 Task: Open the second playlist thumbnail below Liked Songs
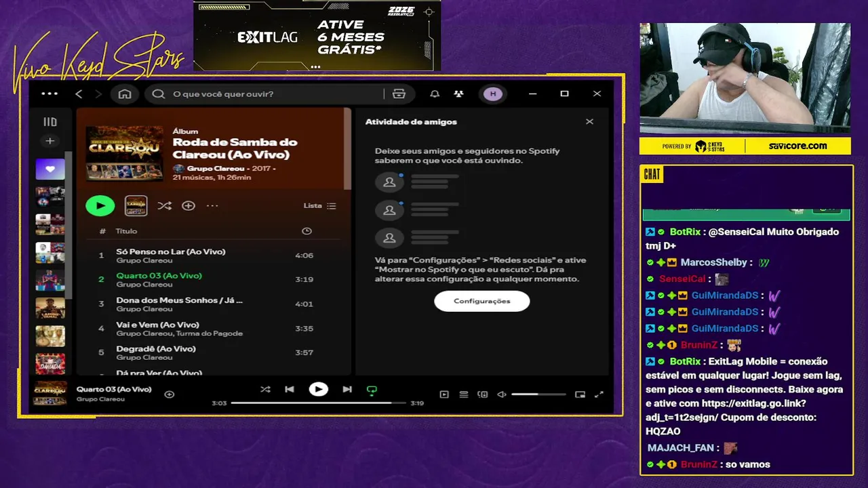[50, 224]
